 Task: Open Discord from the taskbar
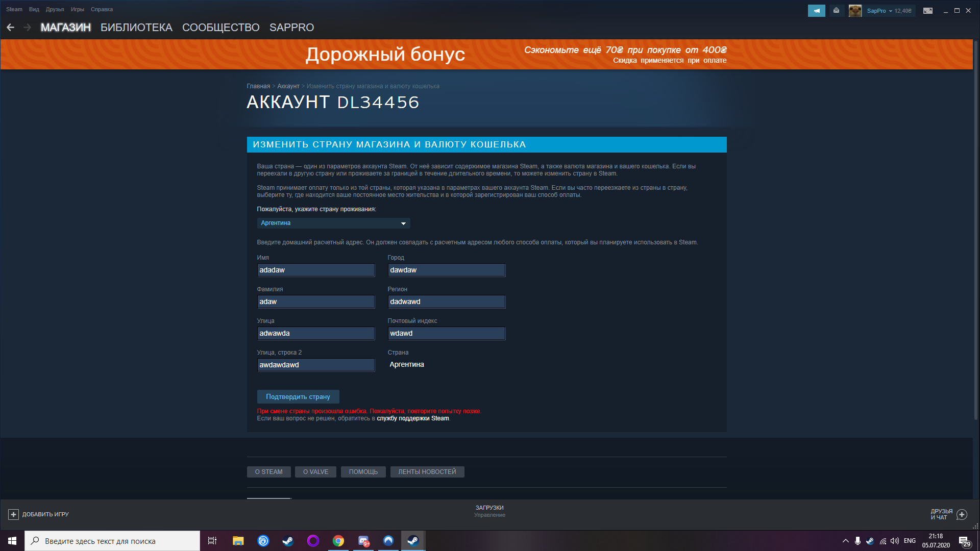pyautogui.click(x=363, y=541)
